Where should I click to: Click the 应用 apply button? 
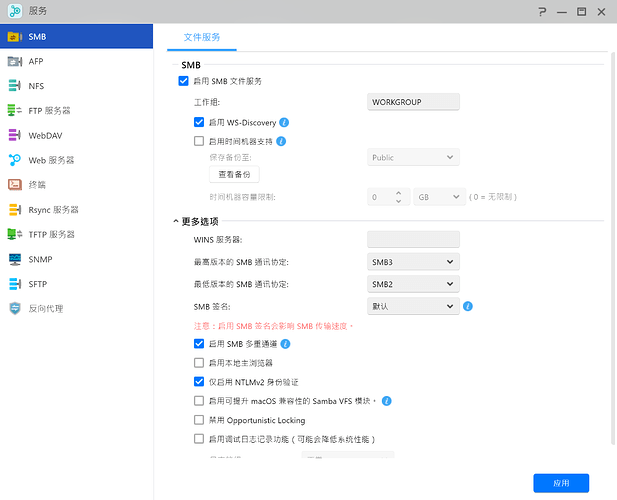(x=561, y=483)
